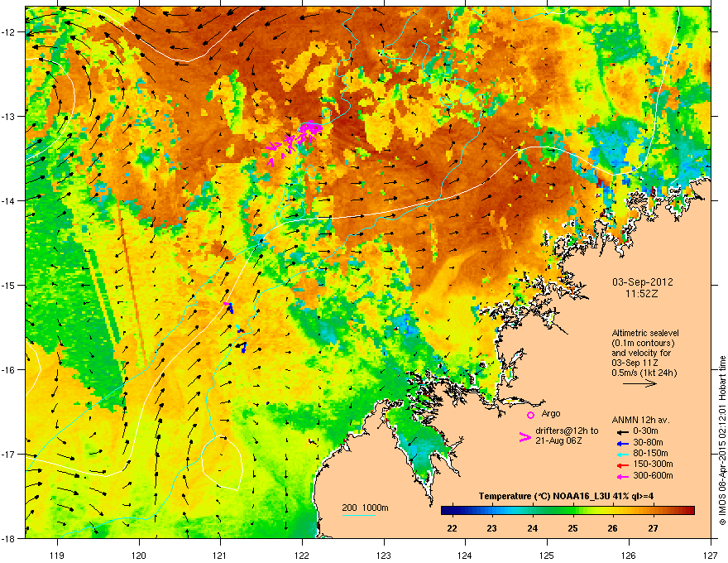Viewport: 728px width, 563px height.
Task: Click the time label 11:52Z
Action: [x=642, y=294]
